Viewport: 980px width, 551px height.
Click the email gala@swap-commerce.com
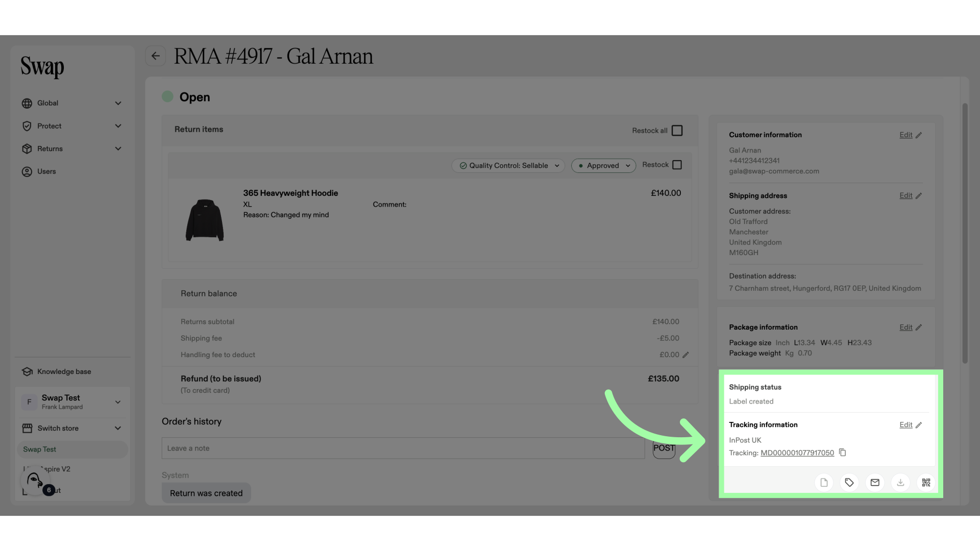pos(774,171)
